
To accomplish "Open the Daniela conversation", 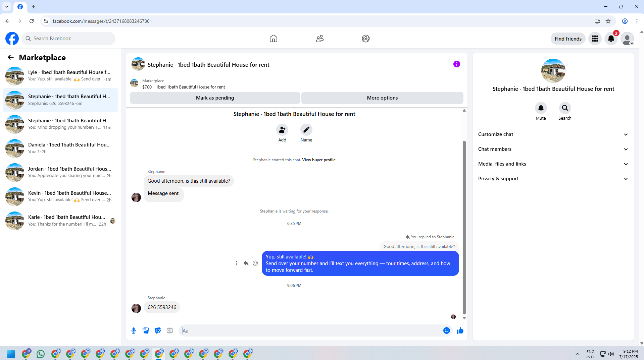I will pyautogui.click(x=60, y=148).
